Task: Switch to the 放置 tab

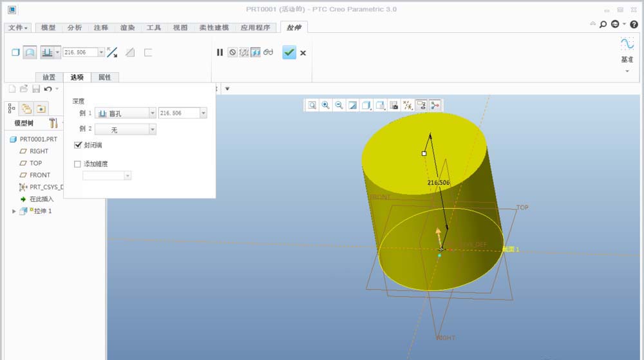Action: 49,77
